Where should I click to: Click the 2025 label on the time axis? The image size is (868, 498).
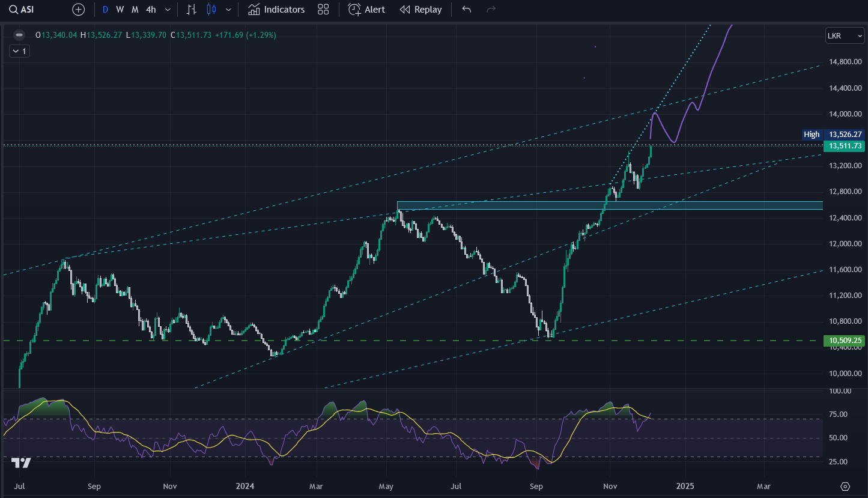point(684,486)
